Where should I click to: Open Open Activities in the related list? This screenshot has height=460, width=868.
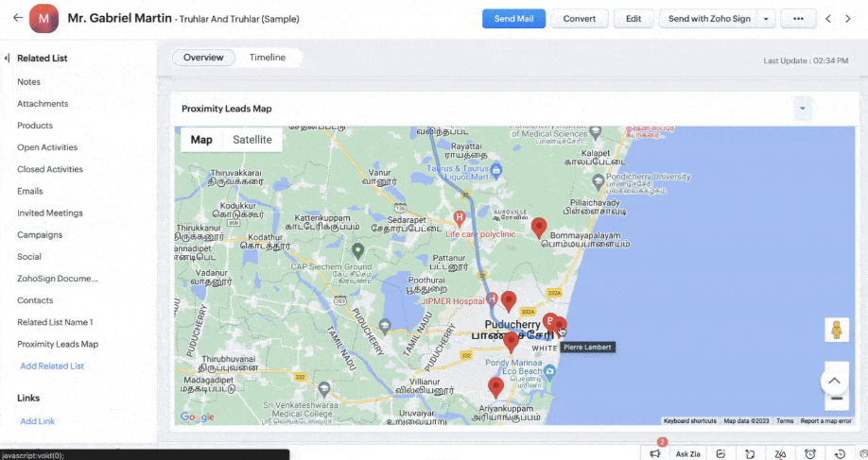point(47,147)
